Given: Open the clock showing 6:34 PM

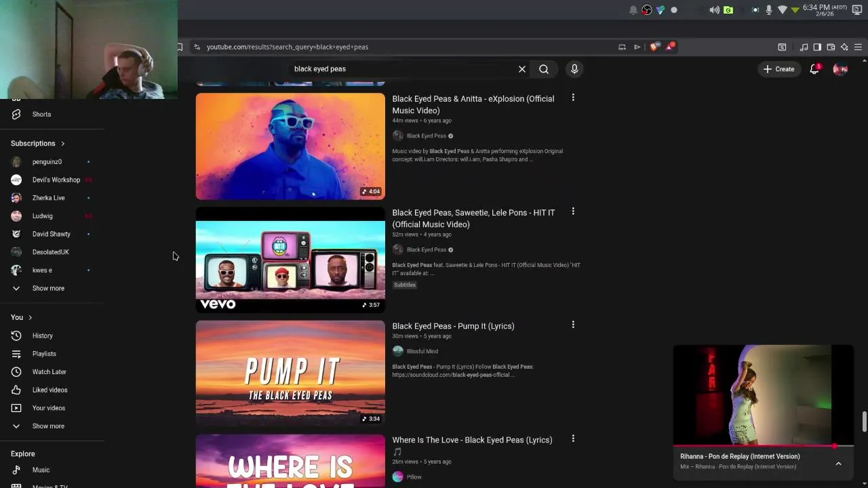Looking at the screenshot, I should click(825, 9).
